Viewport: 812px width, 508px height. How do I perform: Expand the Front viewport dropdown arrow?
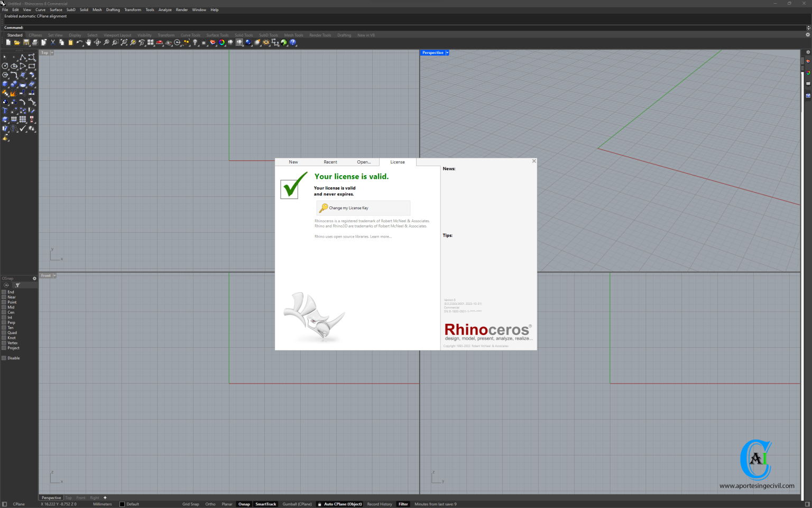point(54,276)
